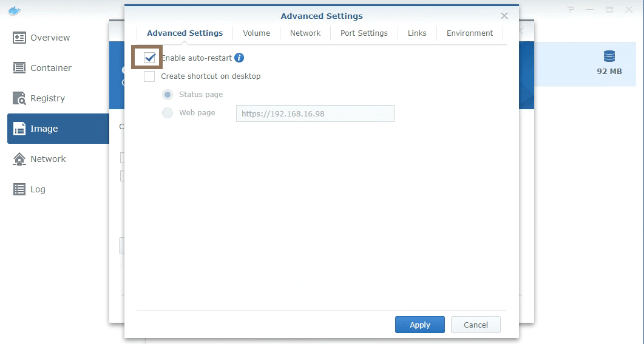Click the web page URL field
Screen dimensions: 644x344
(x=315, y=113)
